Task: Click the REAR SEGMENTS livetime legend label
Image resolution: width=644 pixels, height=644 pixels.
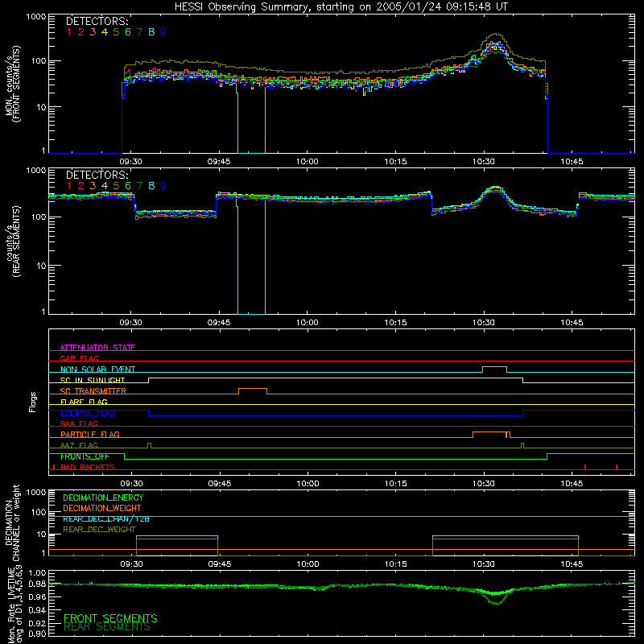Action: pos(107,627)
